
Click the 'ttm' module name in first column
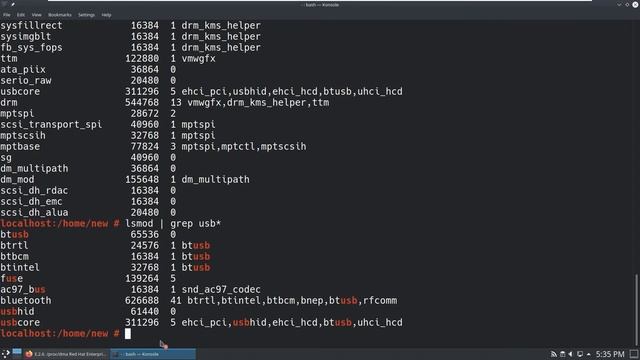click(9, 58)
